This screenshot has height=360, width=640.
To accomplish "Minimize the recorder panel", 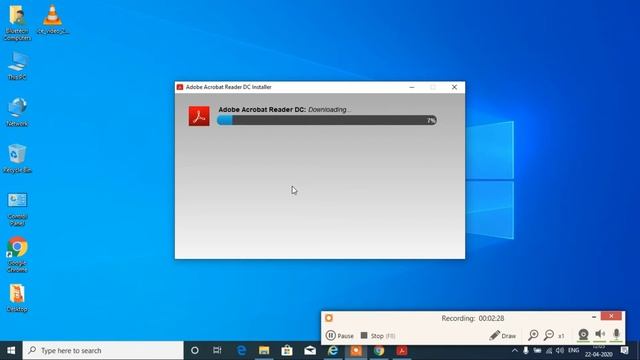I will (x=594, y=317).
